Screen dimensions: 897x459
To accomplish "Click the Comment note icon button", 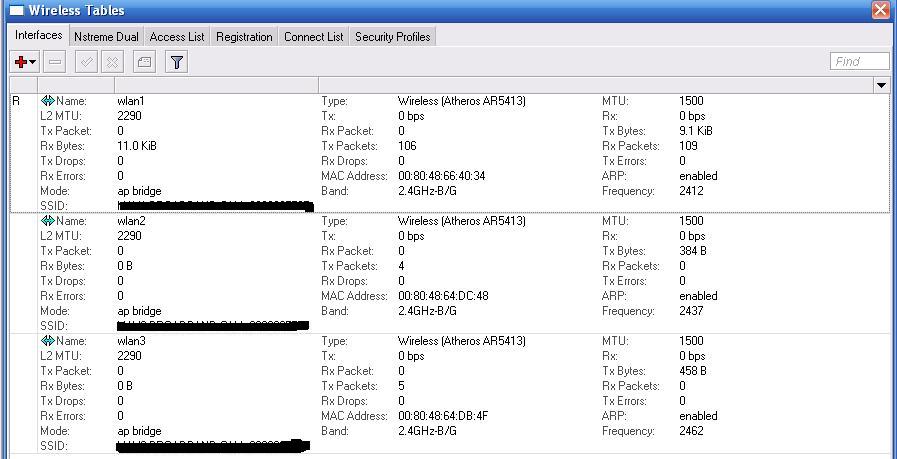I will 144,62.
